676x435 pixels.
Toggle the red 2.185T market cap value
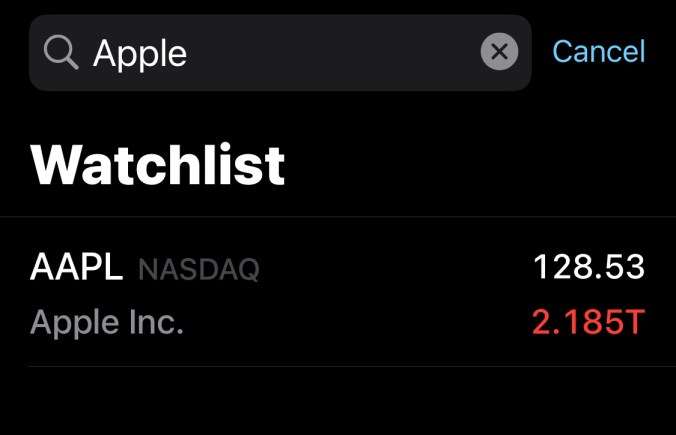(x=589, y=323)
